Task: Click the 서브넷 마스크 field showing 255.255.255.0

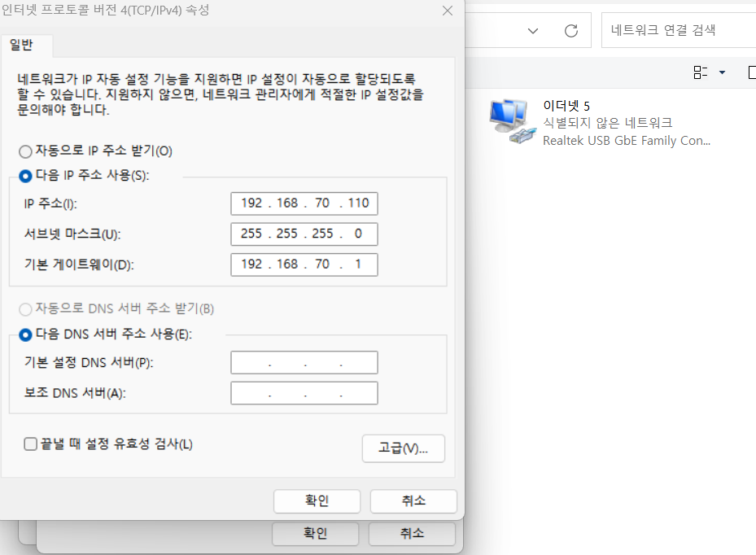Action: tap(304, 234)
